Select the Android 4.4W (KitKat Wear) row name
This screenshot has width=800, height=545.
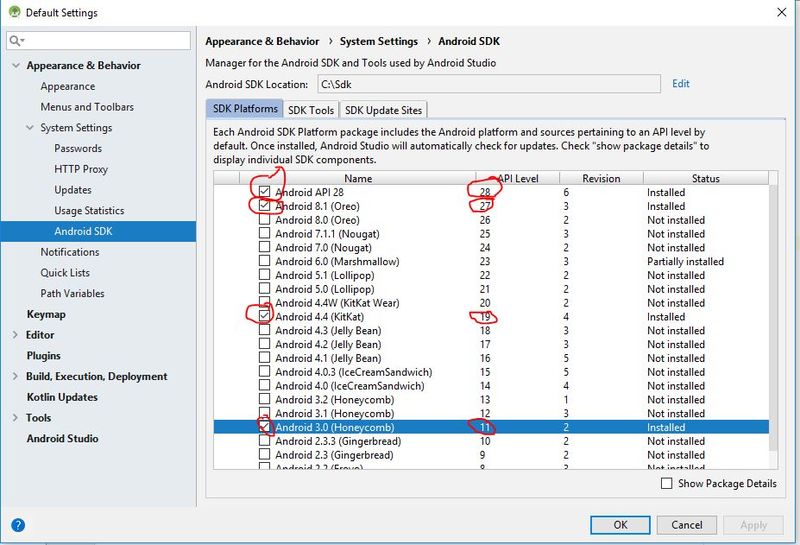[337, 303]
